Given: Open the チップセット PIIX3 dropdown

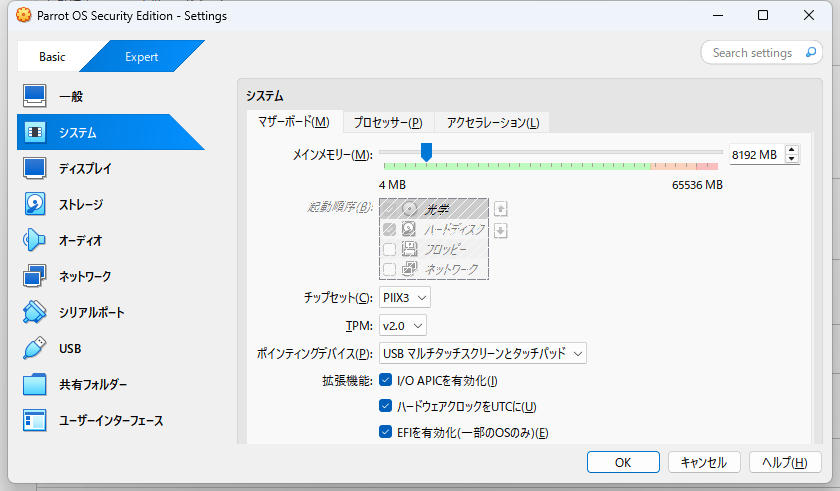Looking at the screenshot, I should tap(404, 298).
